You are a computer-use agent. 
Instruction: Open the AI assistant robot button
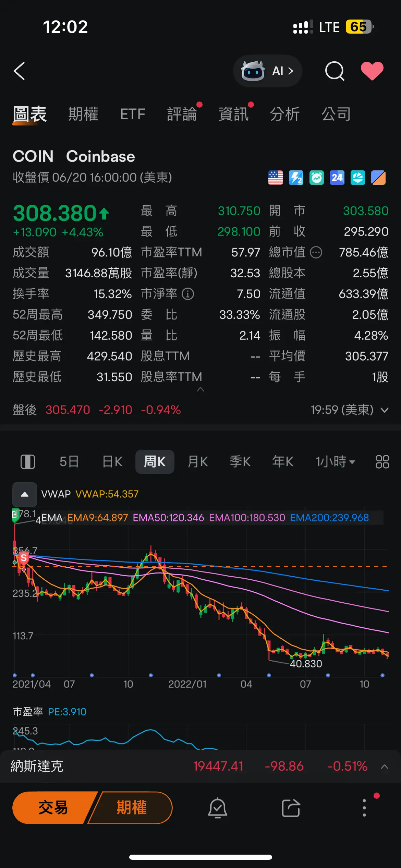coord(267,71)
